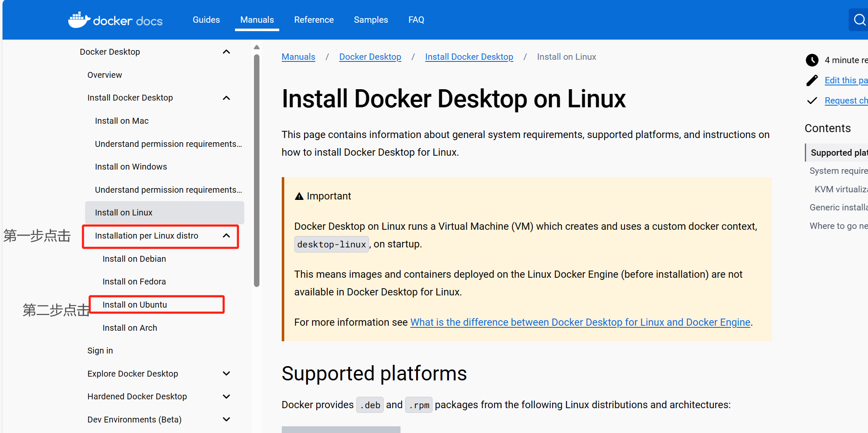Screen dimensions: 868x433
Task: Click the pencil edit icon
Action: [x=812, y=80]
